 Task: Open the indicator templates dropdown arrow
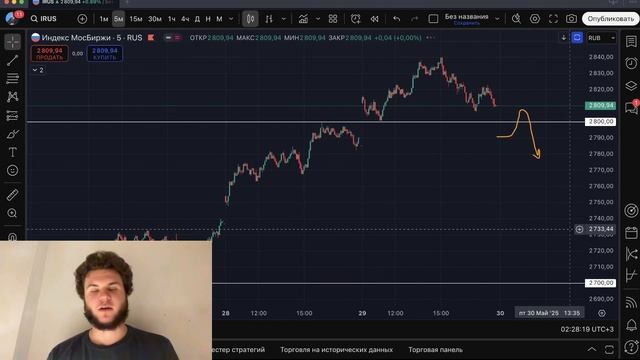point(318,19)
